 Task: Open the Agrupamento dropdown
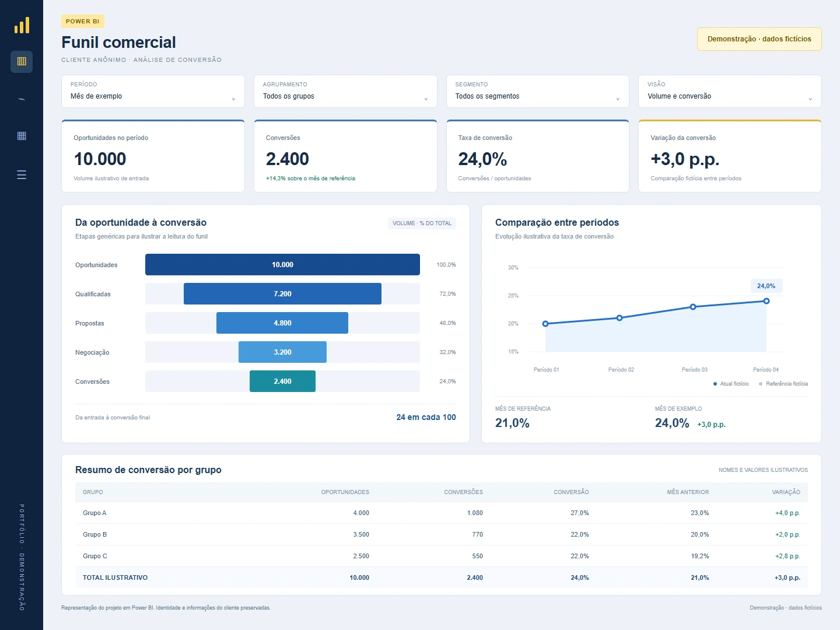tap(345, 91)
